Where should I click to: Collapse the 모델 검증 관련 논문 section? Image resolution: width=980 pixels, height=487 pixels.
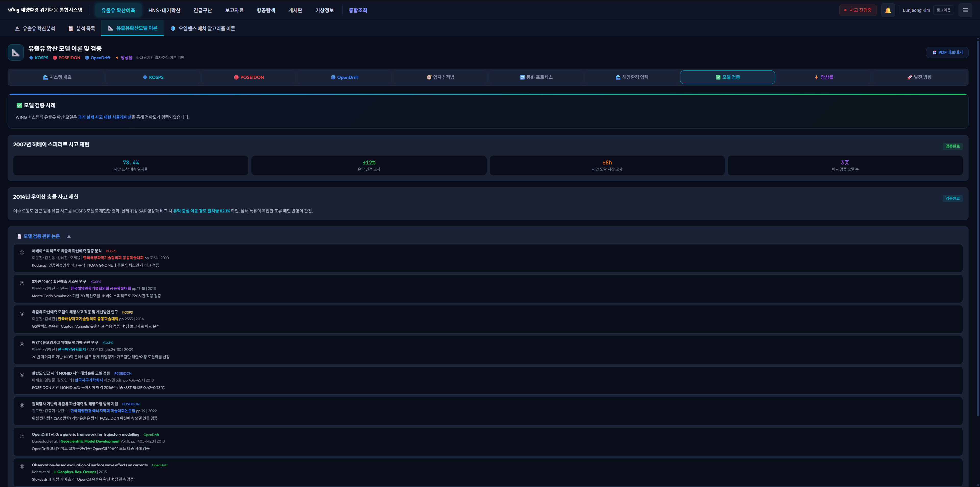coord(69,236)
